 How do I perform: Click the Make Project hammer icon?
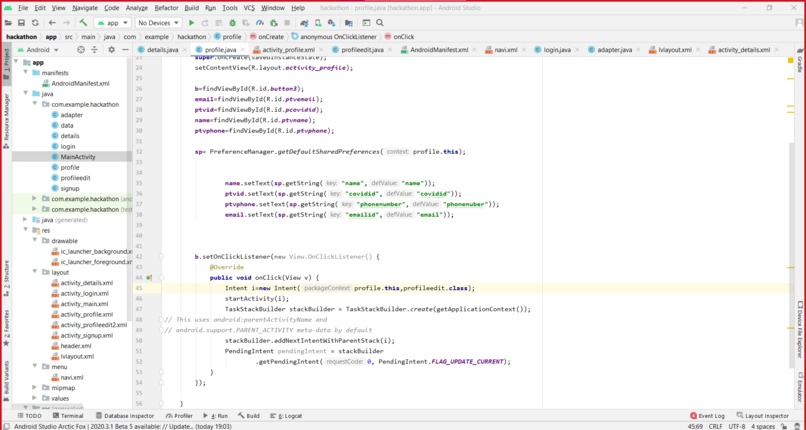click(83, 23)
